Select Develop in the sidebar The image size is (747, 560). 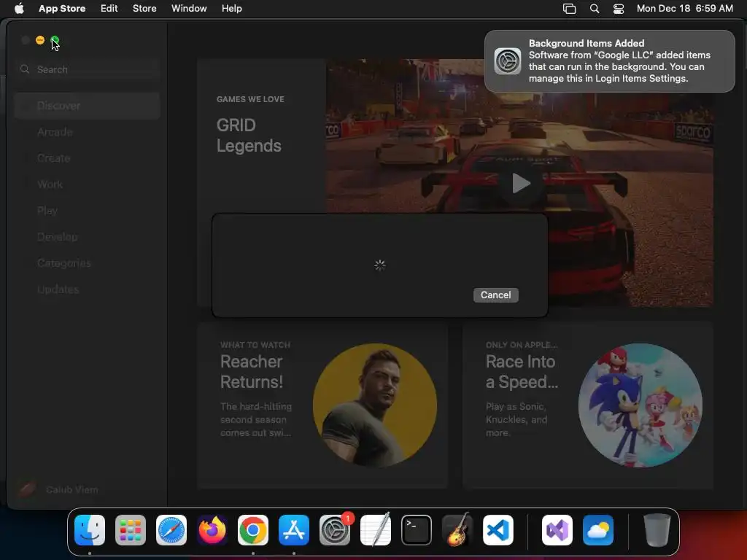point(88,237)
